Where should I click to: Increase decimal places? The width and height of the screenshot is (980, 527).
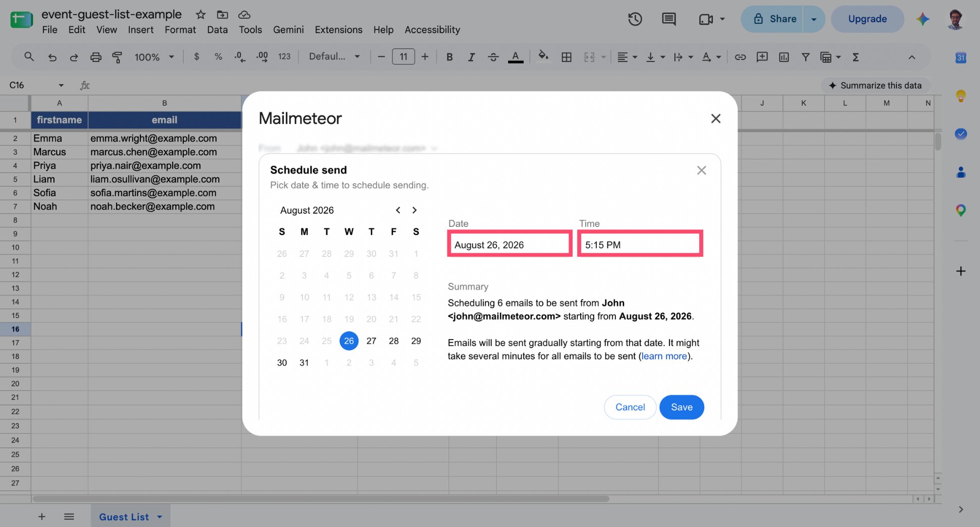[x=262, y=57]
